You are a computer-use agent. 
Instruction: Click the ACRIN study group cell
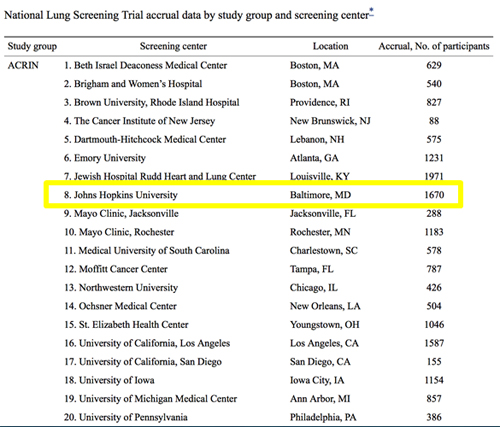(23, 65)
